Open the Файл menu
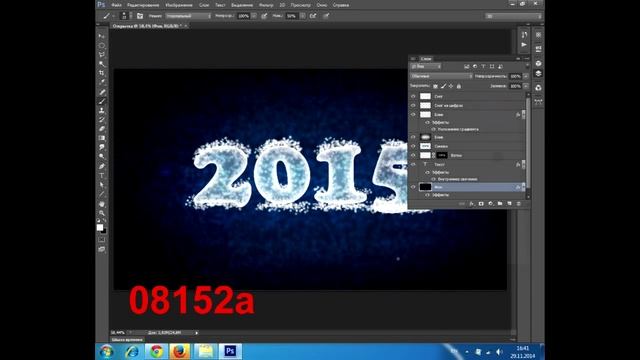Screen dimensions: 640x360 116,5
